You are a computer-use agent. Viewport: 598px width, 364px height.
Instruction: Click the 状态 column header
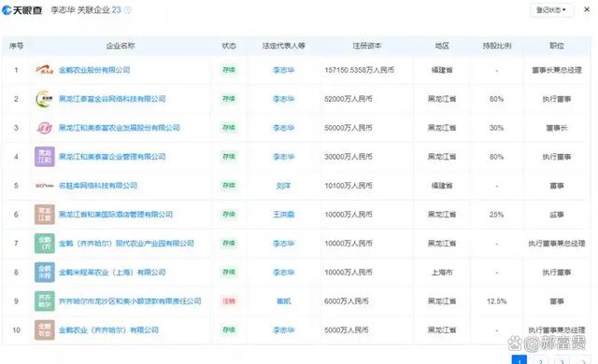click(x=229, y=46)
